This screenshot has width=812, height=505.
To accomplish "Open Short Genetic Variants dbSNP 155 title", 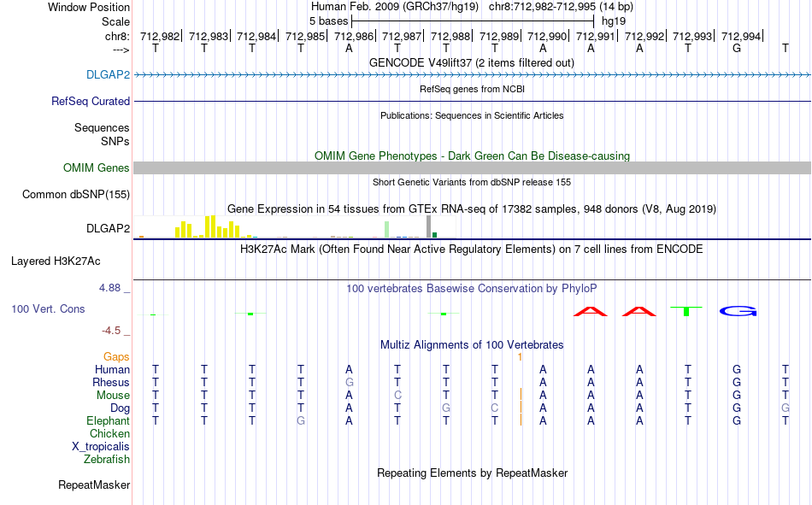I will [x=472, y=182].
